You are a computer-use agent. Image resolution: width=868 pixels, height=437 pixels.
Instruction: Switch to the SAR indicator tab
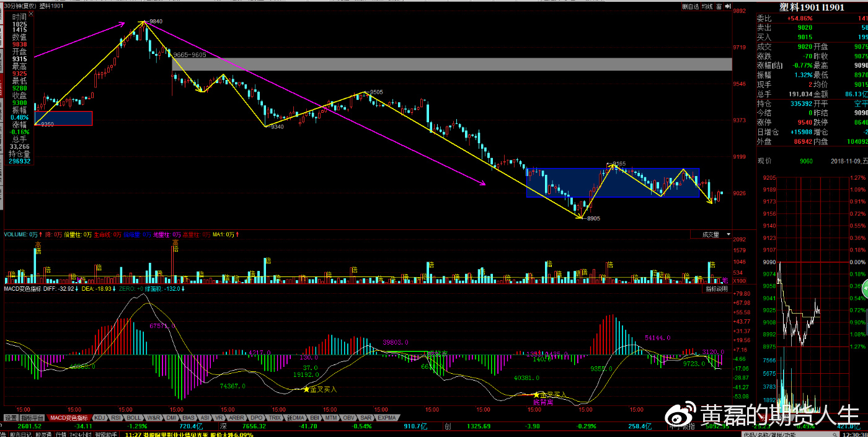click(366, 418)
